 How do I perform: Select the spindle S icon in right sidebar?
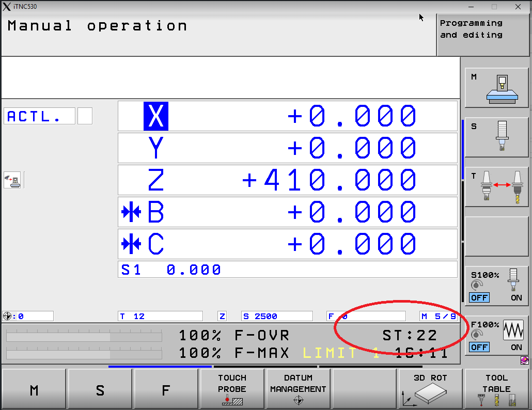(x=496, y=137)
